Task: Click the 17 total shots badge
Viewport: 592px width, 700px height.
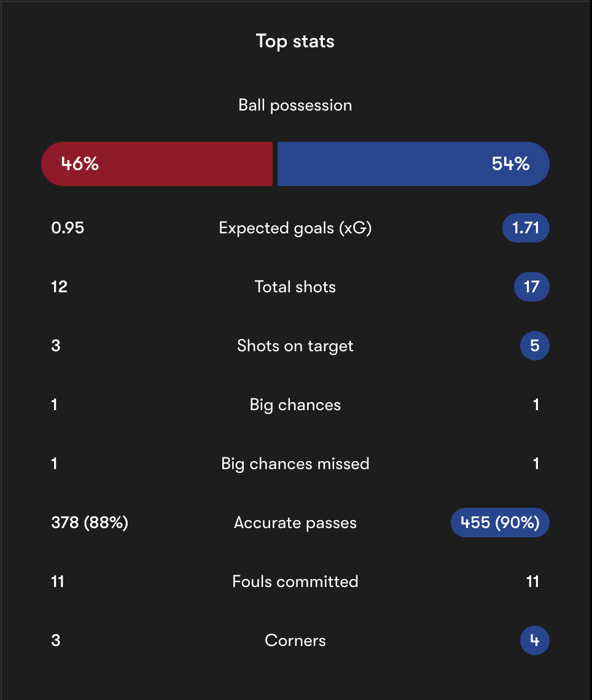Action: coord(532,287)
